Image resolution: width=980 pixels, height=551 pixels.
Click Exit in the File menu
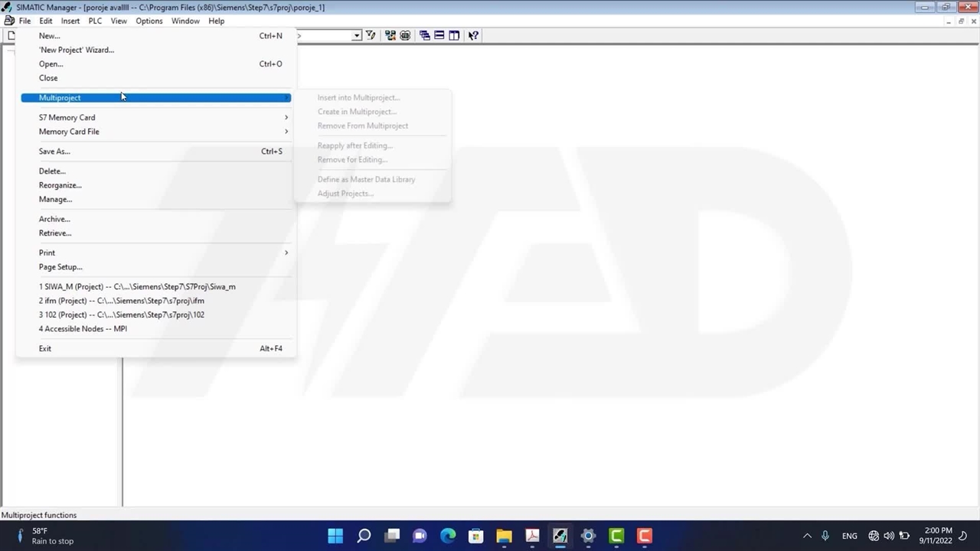coord(45,349)
